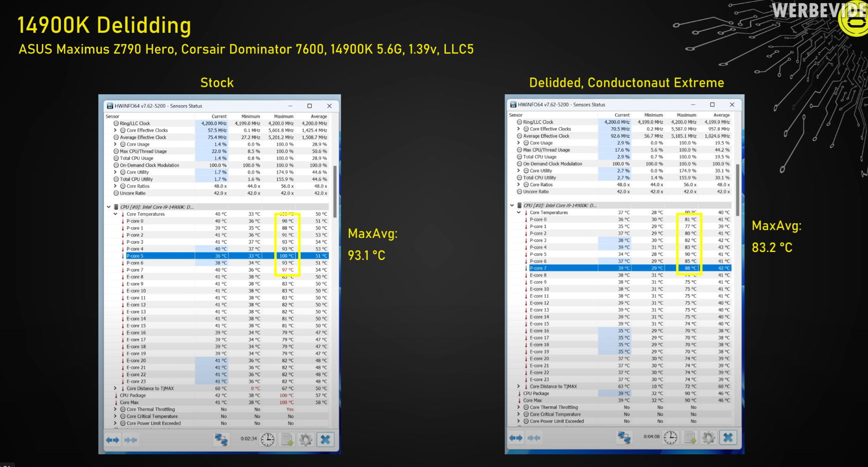Click Average column header in Stock window
868x467 pixels.
pyautogui.click(x=319, y=117)
